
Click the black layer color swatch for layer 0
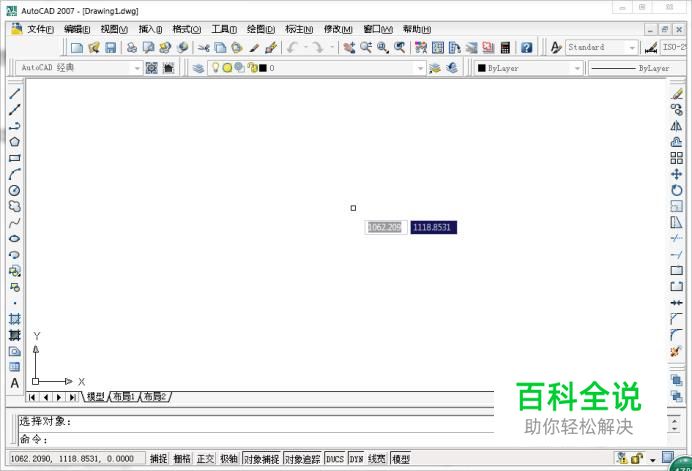point(263,68)
